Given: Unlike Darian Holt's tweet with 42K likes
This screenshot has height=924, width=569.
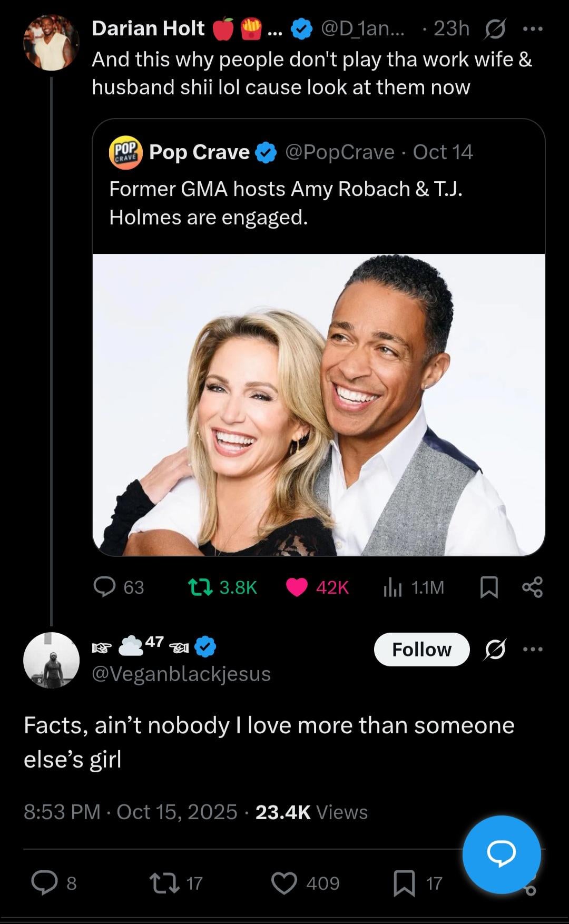Looking at the screenshot, I should click(x=297, y=587).
